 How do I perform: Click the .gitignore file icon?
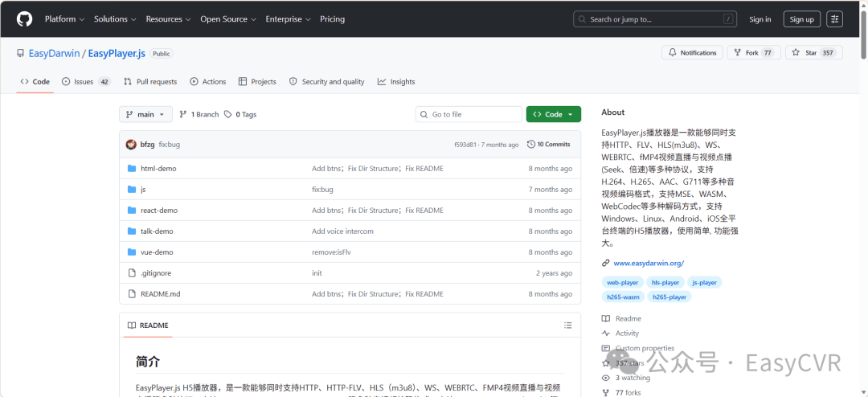click(x=132, y=273)
